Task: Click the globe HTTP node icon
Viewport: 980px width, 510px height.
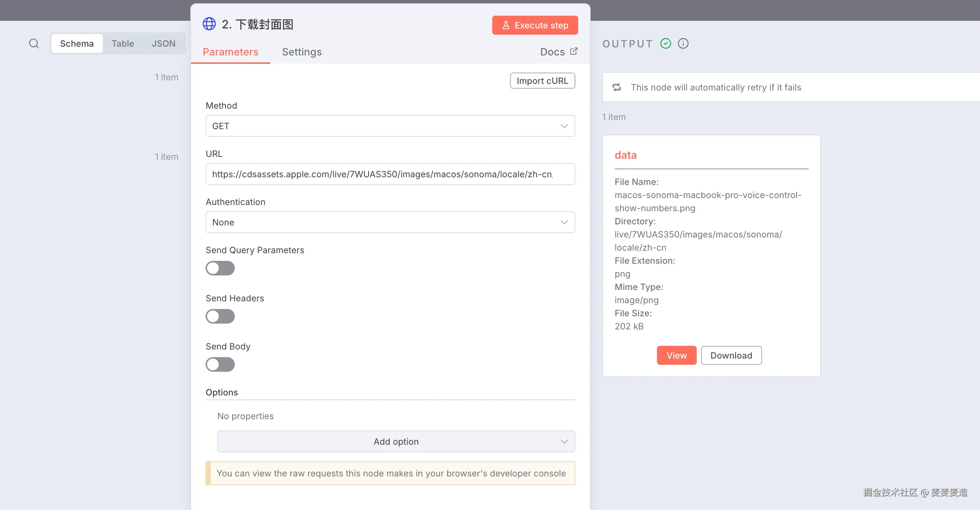Action: point(209,24)
